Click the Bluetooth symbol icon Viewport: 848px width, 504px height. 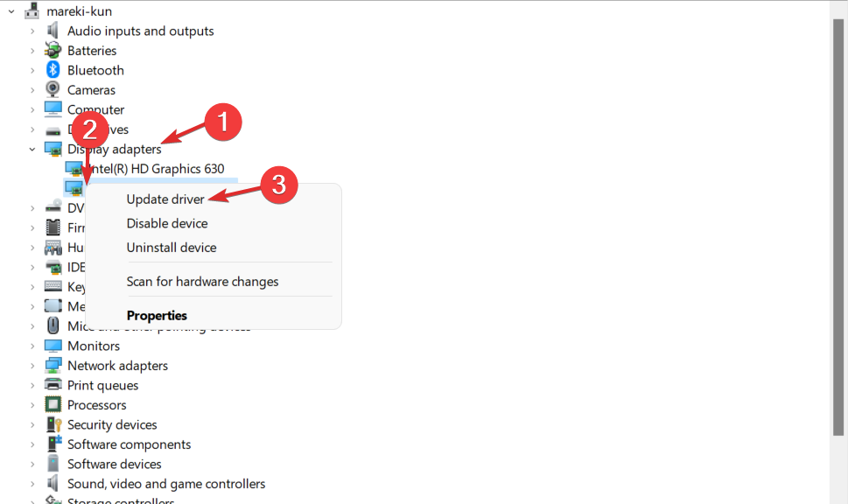53,70
